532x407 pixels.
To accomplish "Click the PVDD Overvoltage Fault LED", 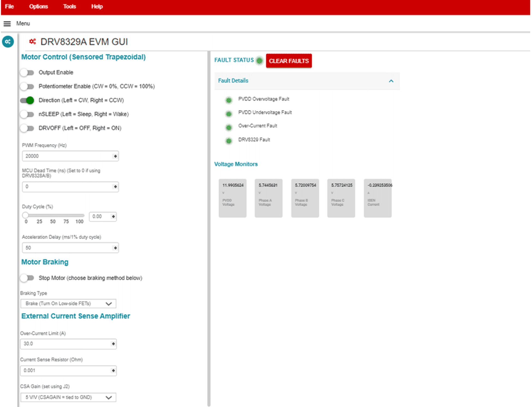I will [x=229, y=100].
